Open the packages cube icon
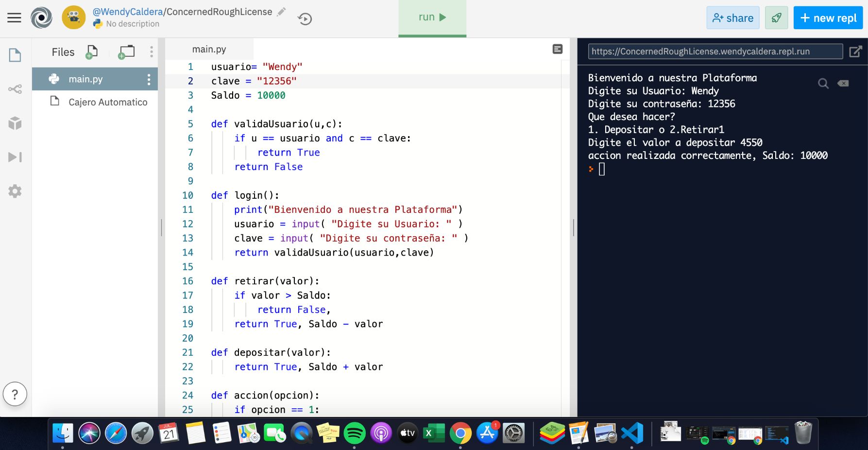Image resolution: width=868 pixels, height=450 pixels. coord(15,123)
